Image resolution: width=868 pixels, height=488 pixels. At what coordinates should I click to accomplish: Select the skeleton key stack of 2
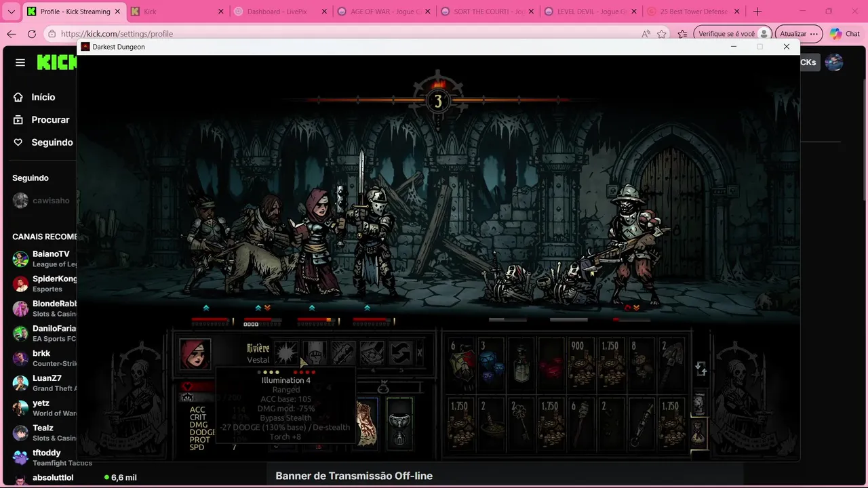pos(521,424)
